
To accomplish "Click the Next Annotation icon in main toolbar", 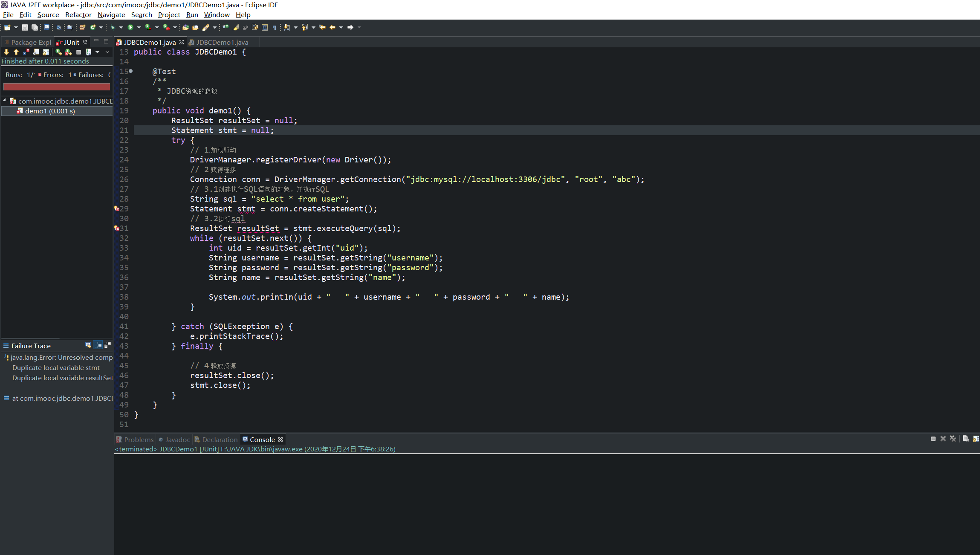I will 286,27.
